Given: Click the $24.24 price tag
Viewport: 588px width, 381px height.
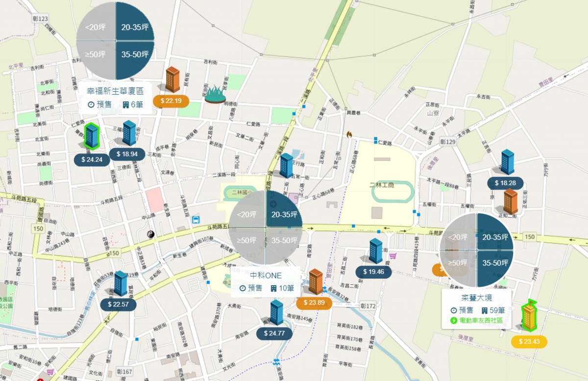Looking at the screenshot, I should (x=92, y=159).
